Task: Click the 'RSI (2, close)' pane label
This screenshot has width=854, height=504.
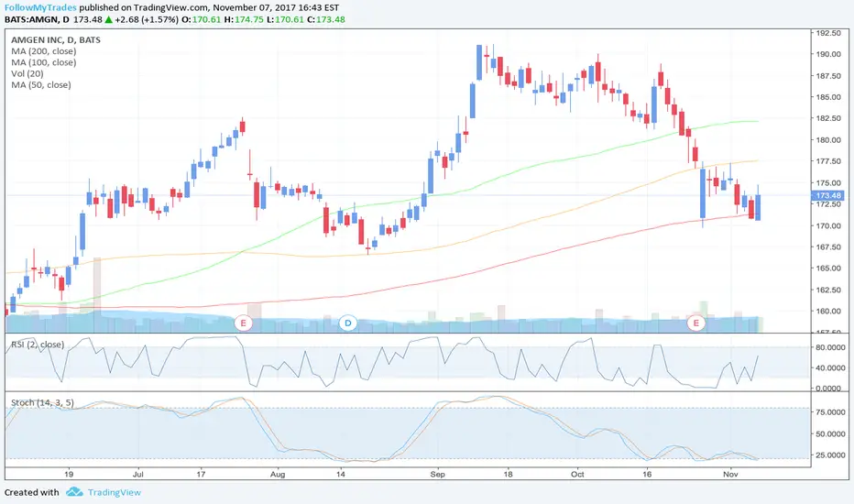Action: [x=38, y=345]
